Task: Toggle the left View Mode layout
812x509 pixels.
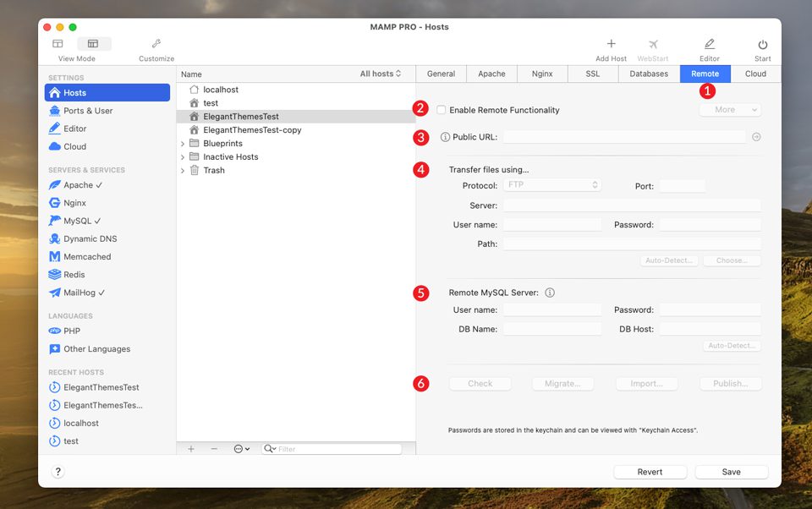Action: [58, 43]
